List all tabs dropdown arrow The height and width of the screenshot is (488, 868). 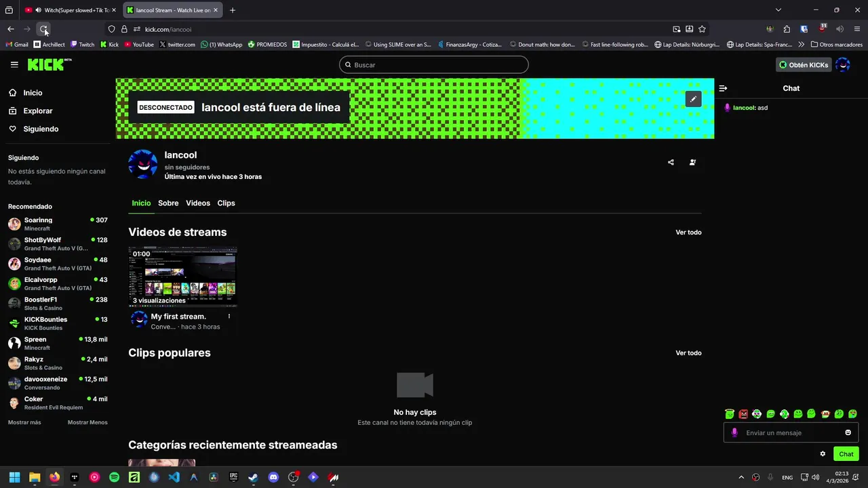point(778,10)
